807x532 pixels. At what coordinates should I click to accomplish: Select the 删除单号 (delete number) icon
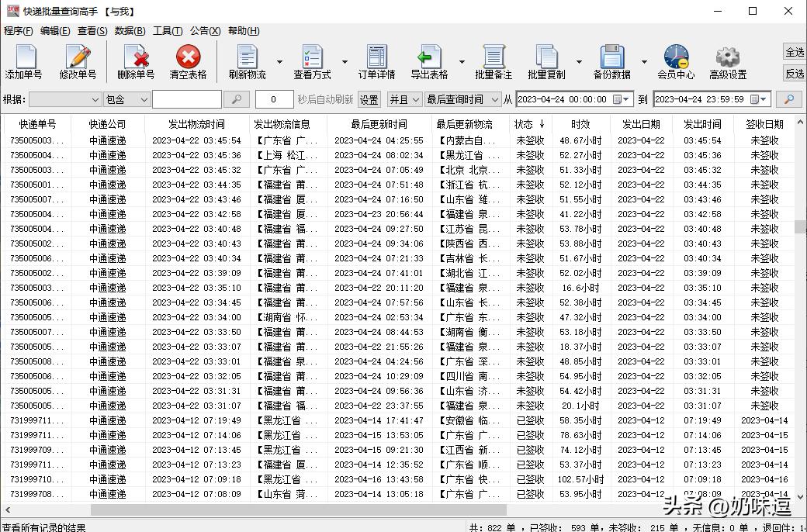[136, 61]
